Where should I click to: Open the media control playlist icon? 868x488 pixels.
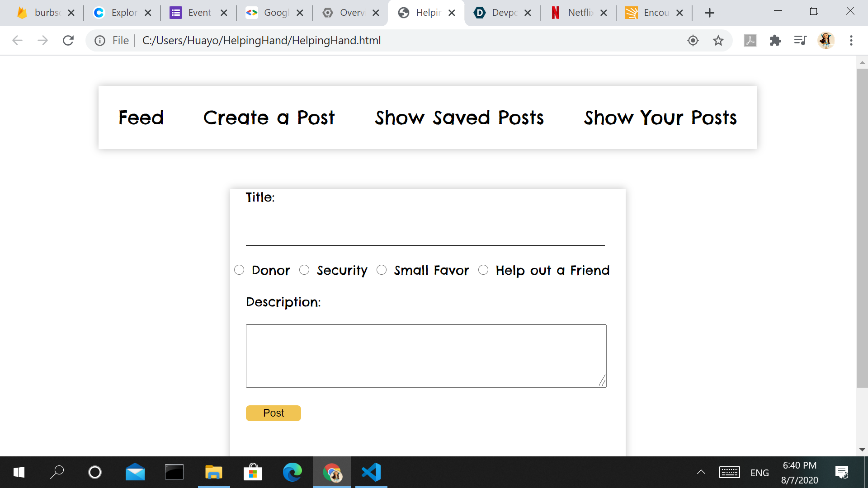(x=800, y=41)
